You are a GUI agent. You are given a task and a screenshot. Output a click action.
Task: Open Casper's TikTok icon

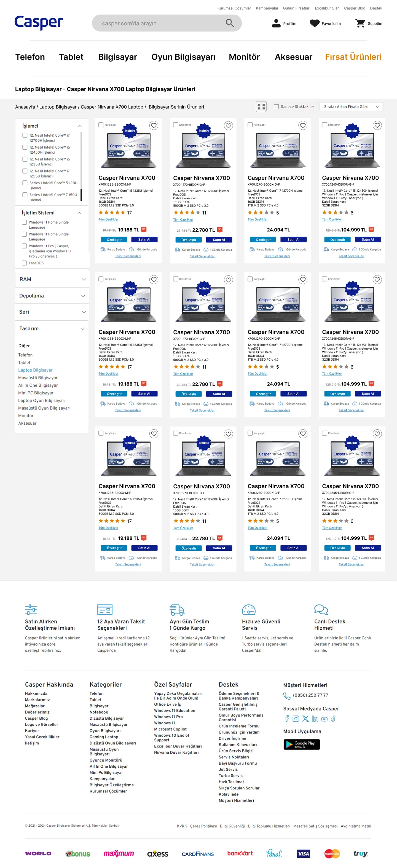[333, 719]
